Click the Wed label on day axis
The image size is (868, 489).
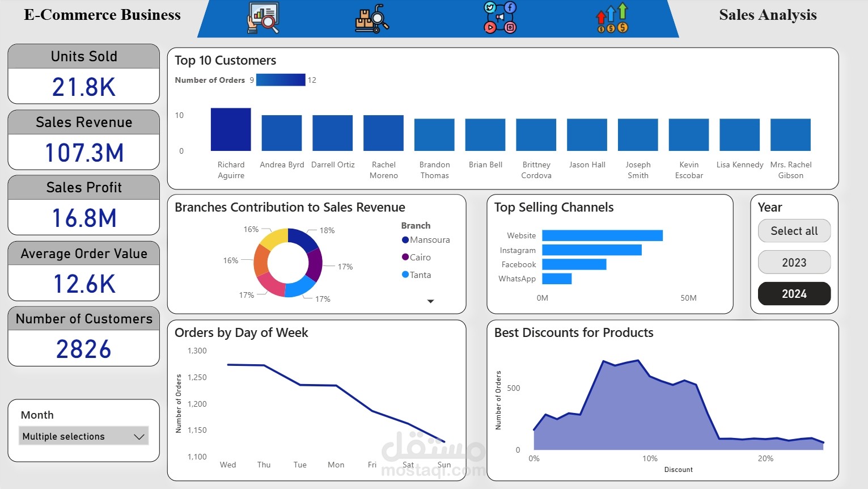228,465
